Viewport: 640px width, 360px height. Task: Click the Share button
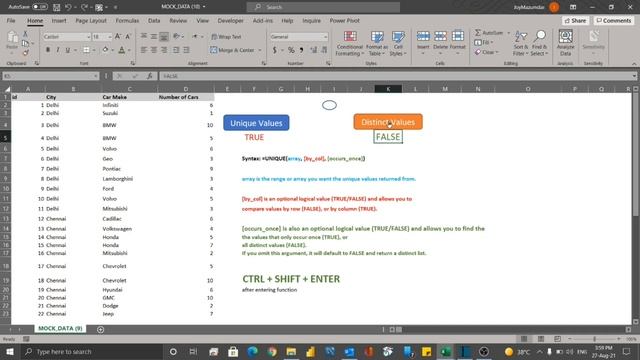tap(575, 20)
